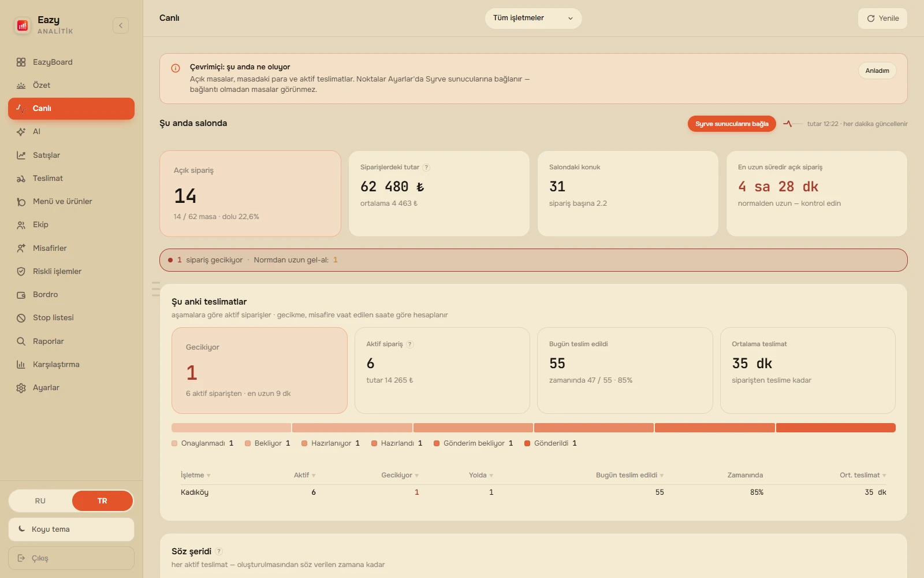Click the Ekip people icon
Screen dimensions: 924x578
click(21, 225)
